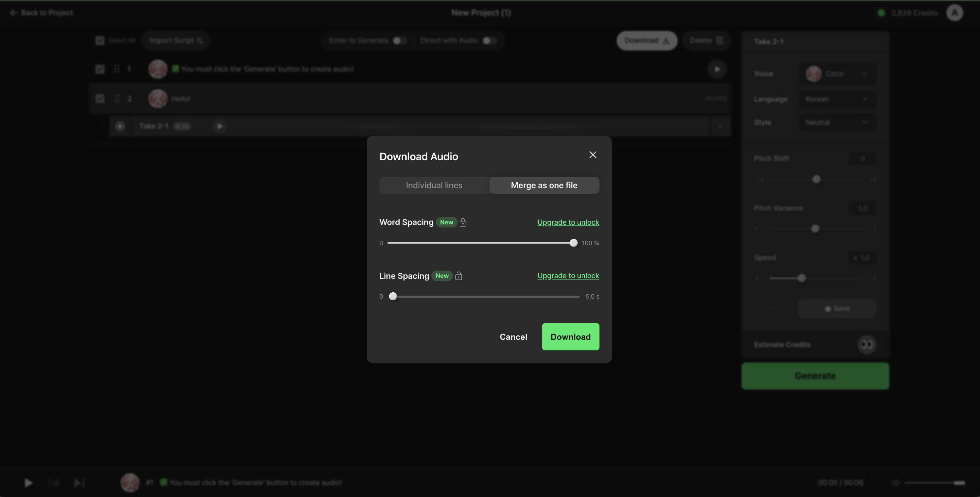The image size is (980, 497).
Task: Click the Hello! script text
Action: 181,99
